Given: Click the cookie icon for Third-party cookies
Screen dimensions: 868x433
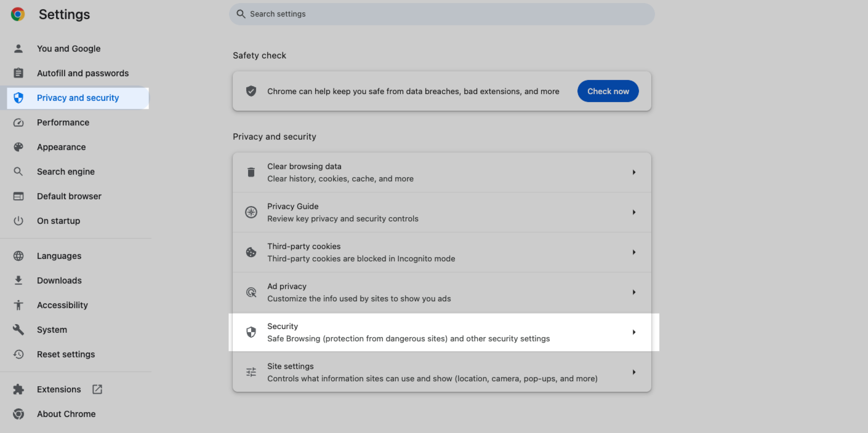Looking at the screenshot, I should click(251, 252).
